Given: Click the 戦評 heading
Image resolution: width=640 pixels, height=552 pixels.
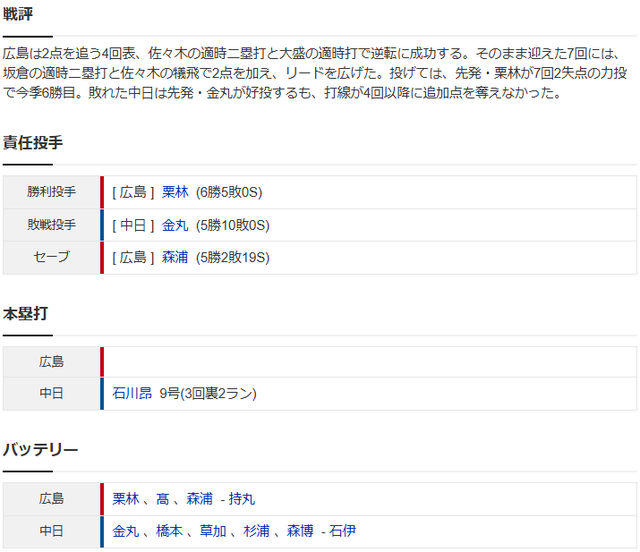Looking at the screenshot, I should pos(18,14).
